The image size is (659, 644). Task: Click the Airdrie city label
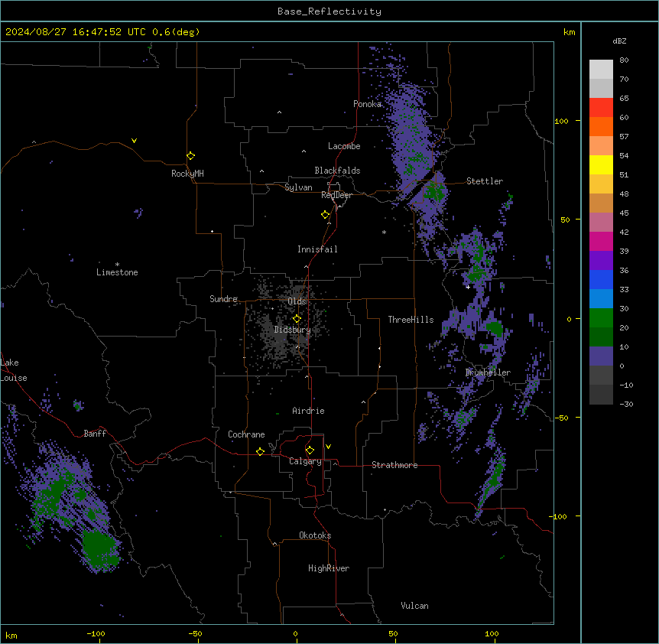tap(308, 411)
